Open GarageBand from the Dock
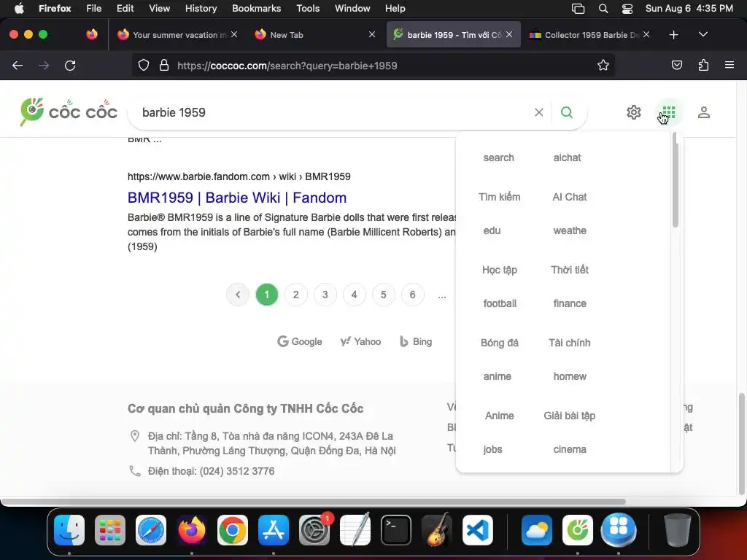The image size is (747, 560). pos(437,530)
